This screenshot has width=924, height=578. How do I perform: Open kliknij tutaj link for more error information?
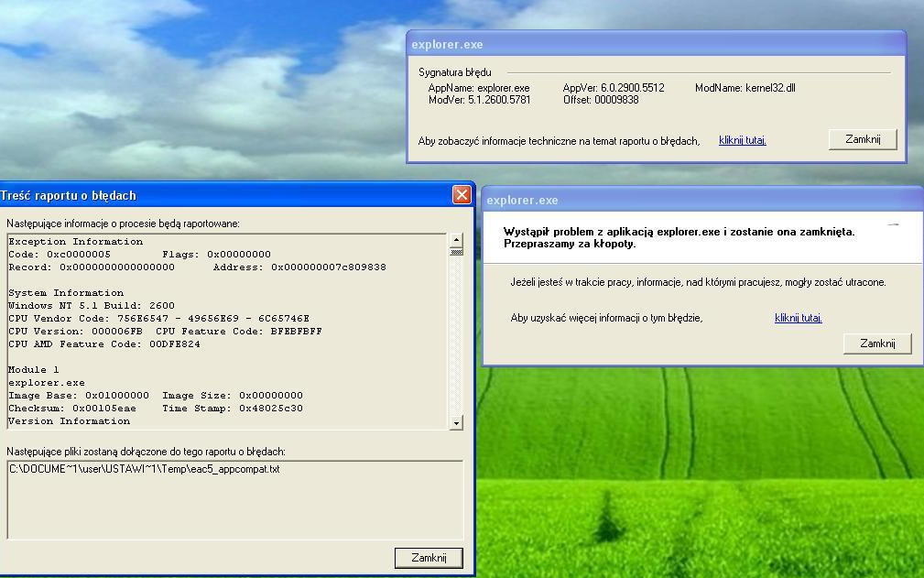tap(799, 318)
